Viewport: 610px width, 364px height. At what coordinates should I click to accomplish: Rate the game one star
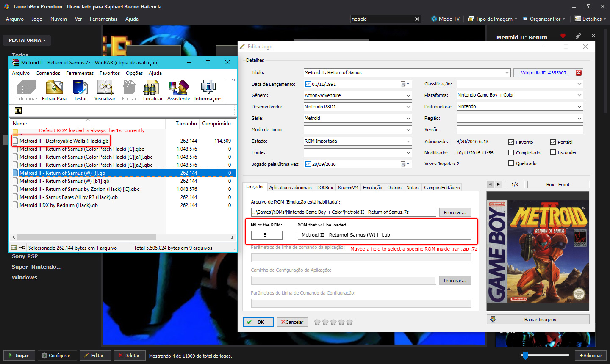coord(317,322)
